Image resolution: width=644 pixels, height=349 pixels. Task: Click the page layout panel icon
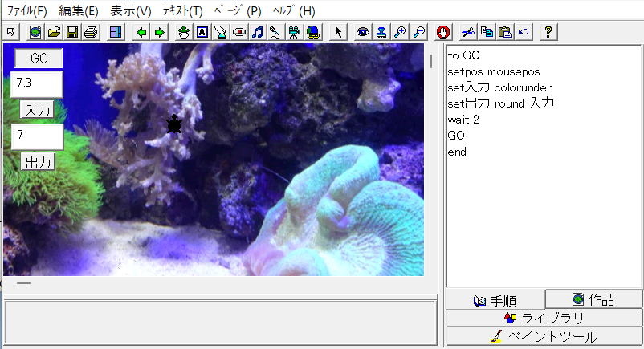116,31
